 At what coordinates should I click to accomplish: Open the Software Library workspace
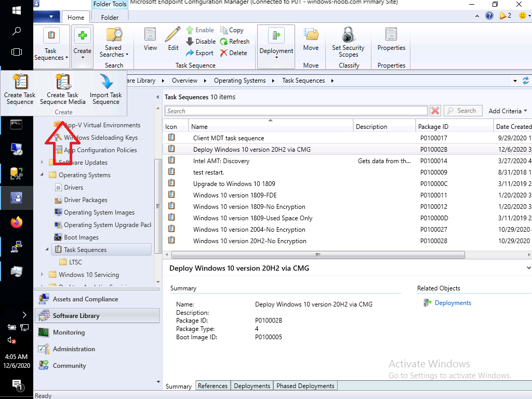coord(97,315)
